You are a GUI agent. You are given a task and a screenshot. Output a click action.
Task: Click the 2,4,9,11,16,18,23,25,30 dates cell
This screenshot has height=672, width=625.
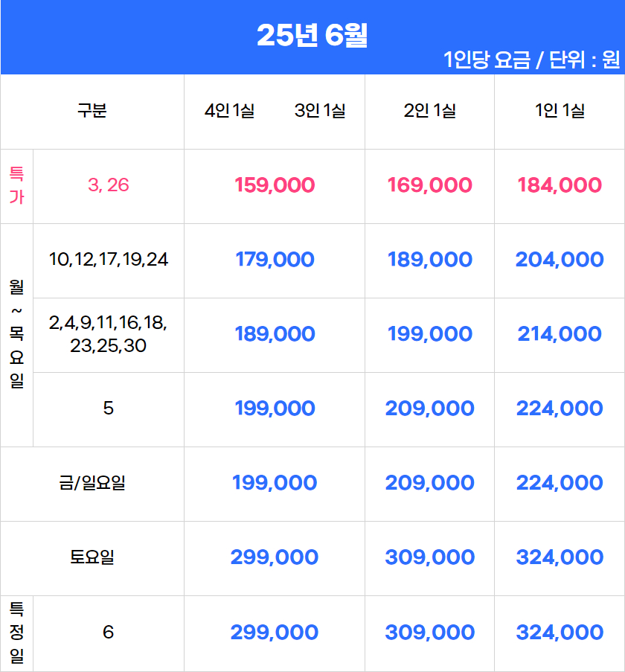pyautogui.click(x=109, y=334)
